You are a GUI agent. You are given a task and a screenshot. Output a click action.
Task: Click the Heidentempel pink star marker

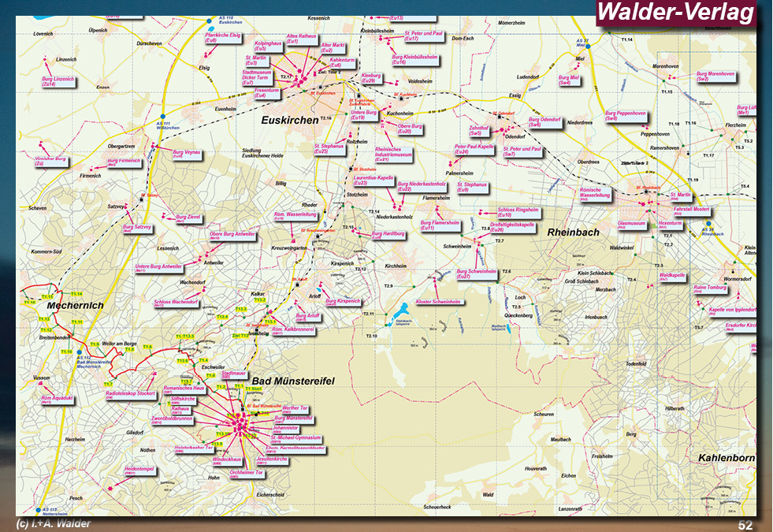[111, 489]
